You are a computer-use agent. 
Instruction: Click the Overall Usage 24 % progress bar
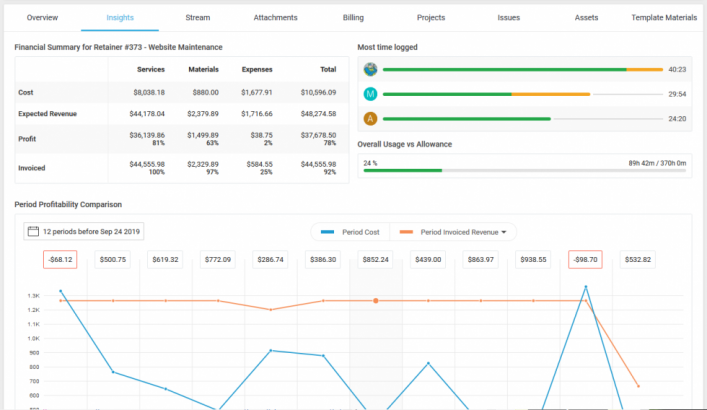tap(525, 170)
